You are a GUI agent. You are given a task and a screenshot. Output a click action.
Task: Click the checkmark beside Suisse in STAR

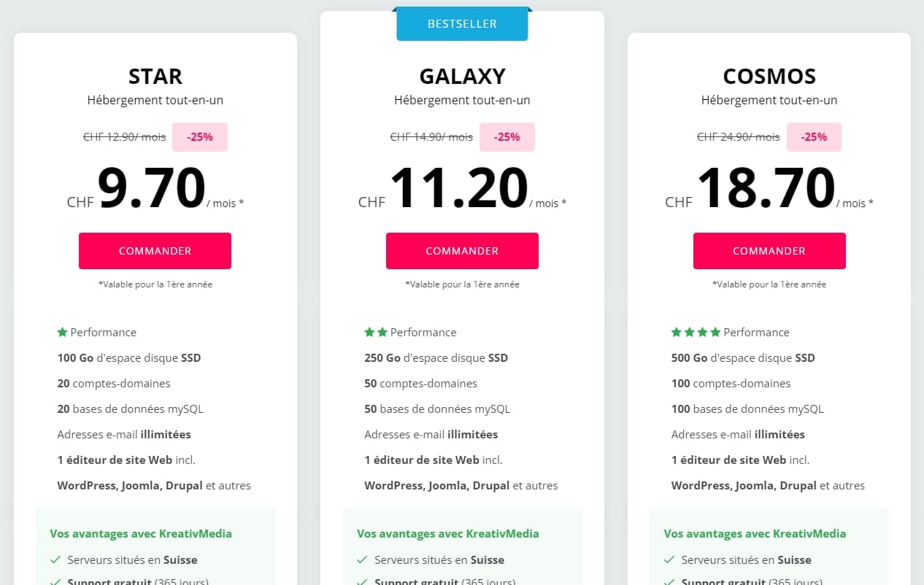55,560
